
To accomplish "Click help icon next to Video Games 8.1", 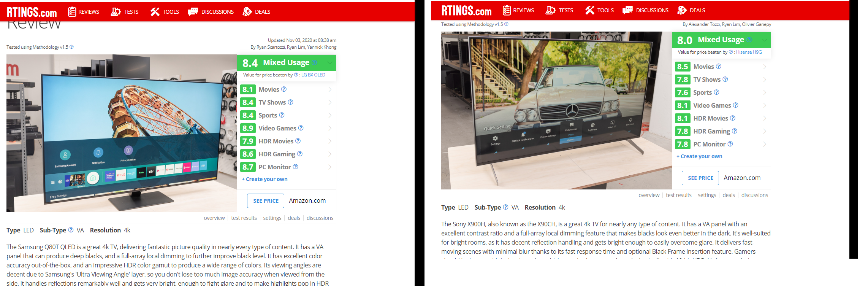I will [735, 105].
